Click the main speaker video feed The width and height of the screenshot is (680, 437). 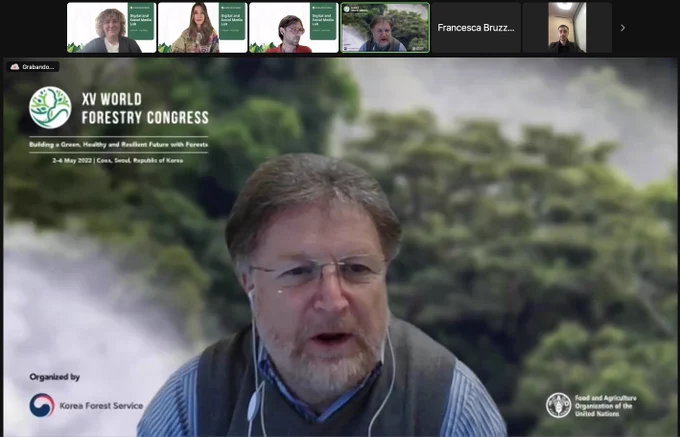340,247
